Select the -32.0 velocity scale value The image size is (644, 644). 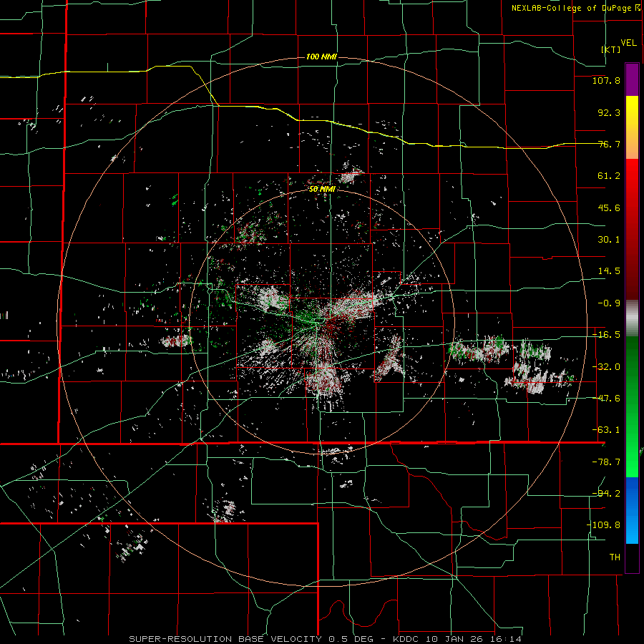coord(606,367)
